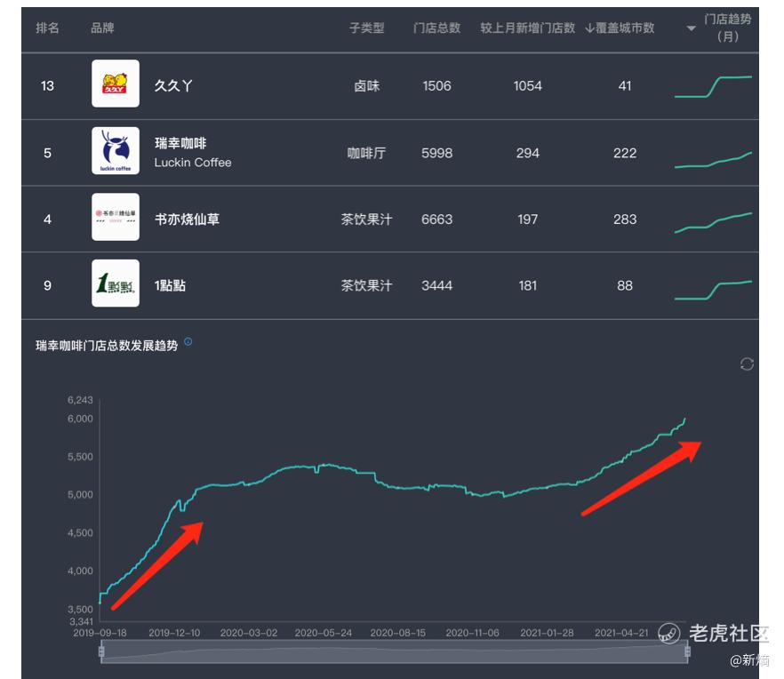784x679 pixels.
Task: Click x-axis date 2020-03-02
Action: pyautogui.click(x=249, y=633)
